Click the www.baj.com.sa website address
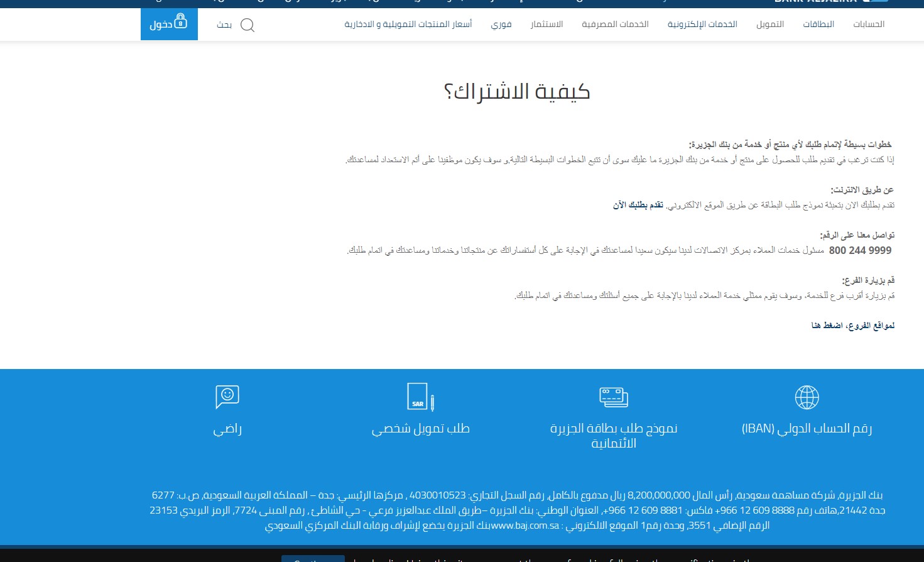 pos(525,526)
